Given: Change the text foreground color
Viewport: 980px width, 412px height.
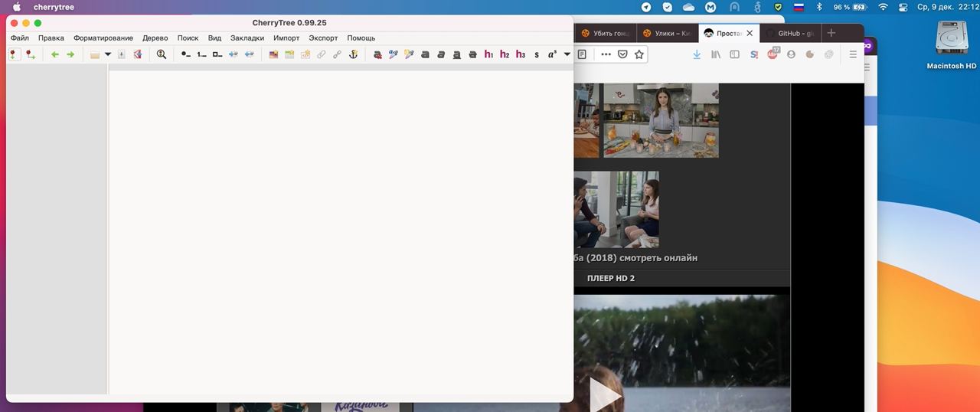Looking at the screenshot, I should coord(394,54).
